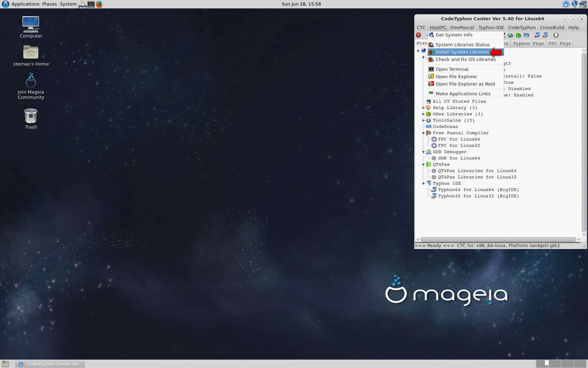Open the CTC menu
Viewport: 588px width, 368px height.
click(421, 27)
